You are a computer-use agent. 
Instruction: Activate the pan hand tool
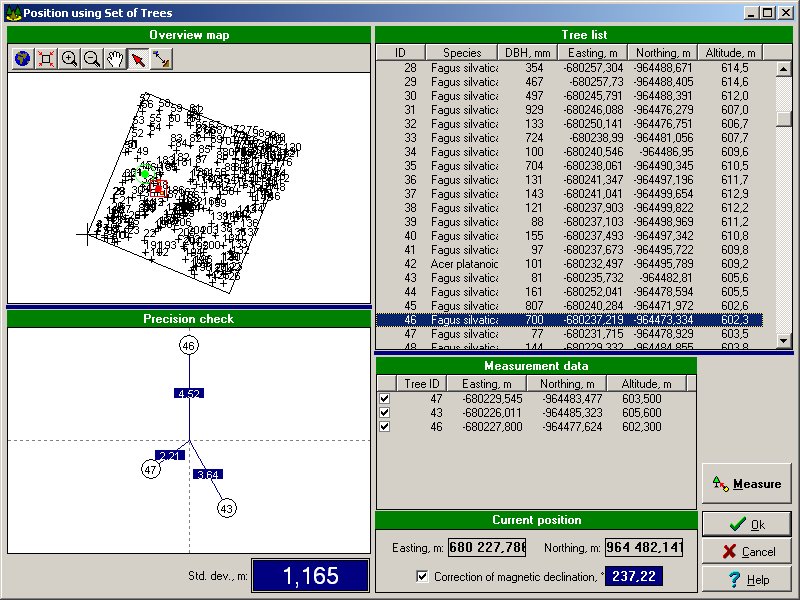coord(115,59)
